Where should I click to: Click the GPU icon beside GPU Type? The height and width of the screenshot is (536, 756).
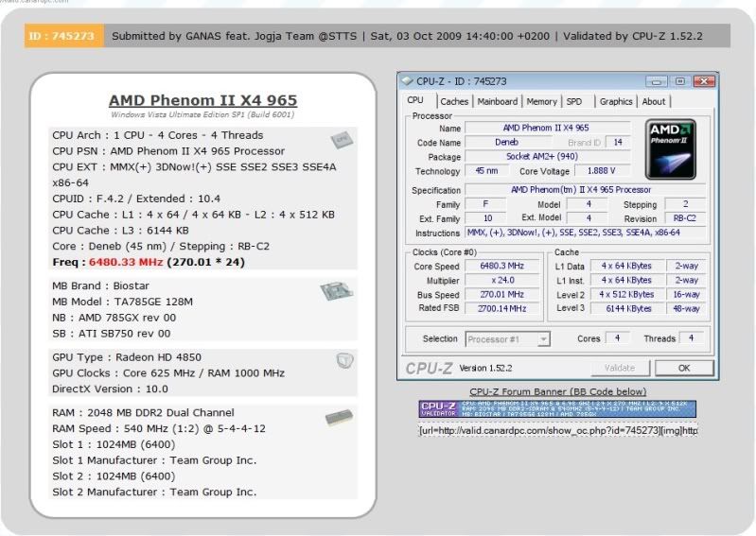(344, 361)
